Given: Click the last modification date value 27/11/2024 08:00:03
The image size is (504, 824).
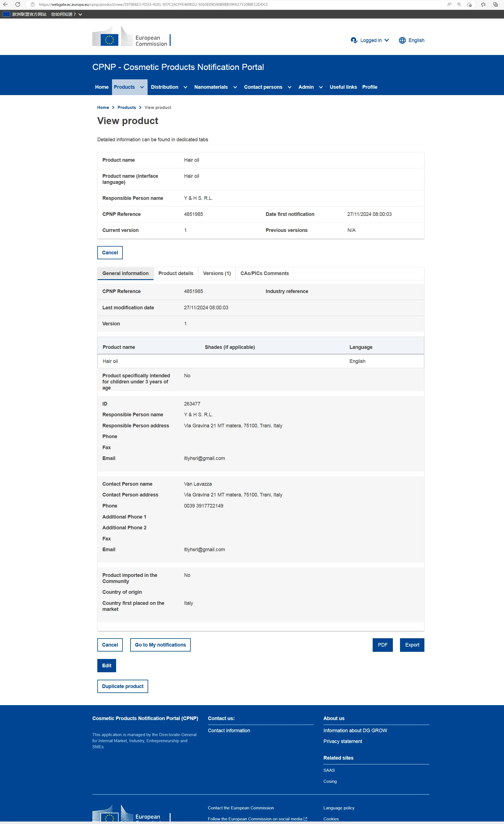Looking at the screenshot, I should coord(206,307).
